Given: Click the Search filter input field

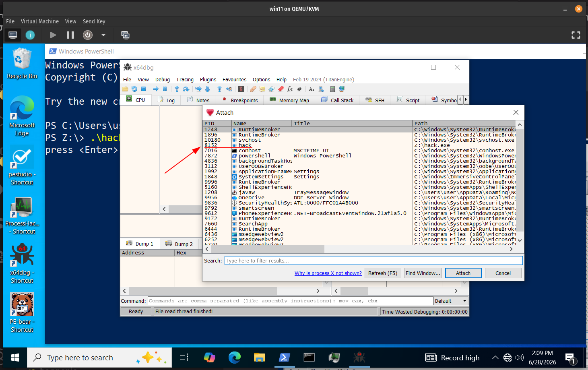Looking at the screenshot, I should (373, 260).
